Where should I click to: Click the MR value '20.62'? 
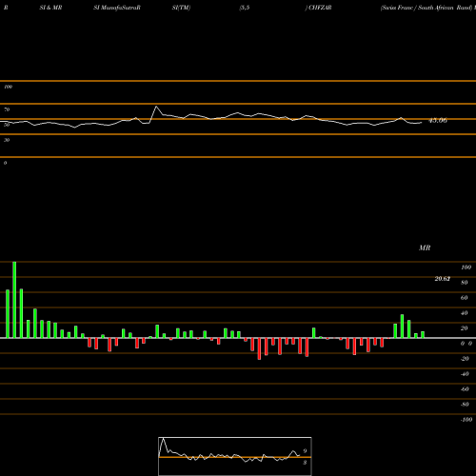(x=443, y=279)
